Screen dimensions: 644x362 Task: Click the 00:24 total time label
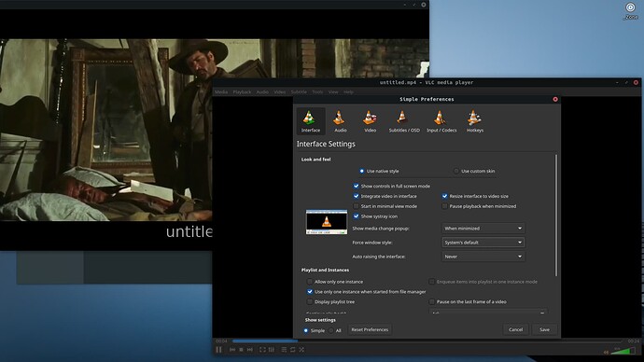pyautogui.click(x=634, y=341)
